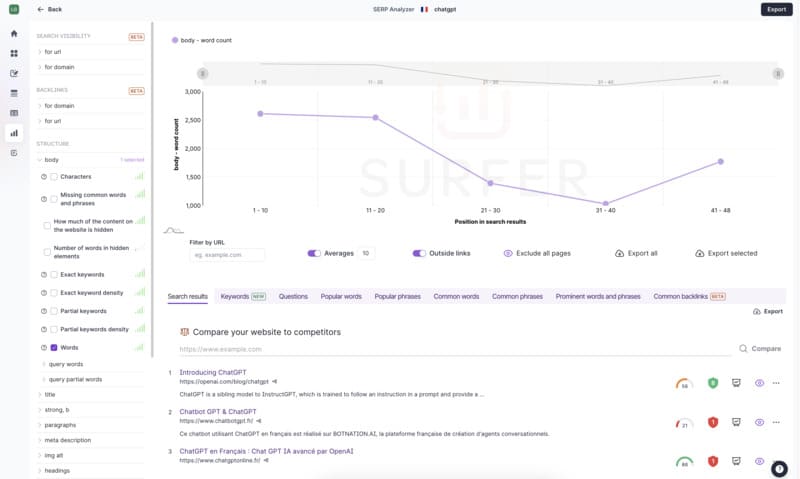
Task: Click the Surfer logo at top left
Action: [14, 9]
